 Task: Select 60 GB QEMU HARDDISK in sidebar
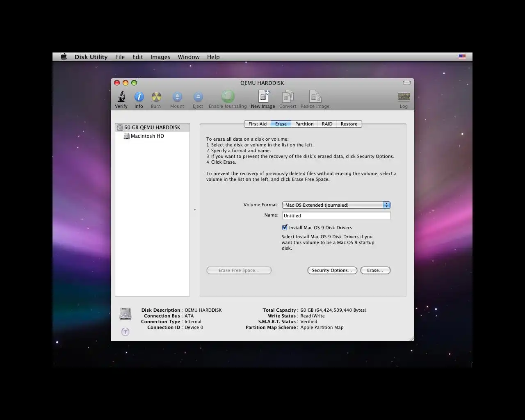click(x=153, y=127)
